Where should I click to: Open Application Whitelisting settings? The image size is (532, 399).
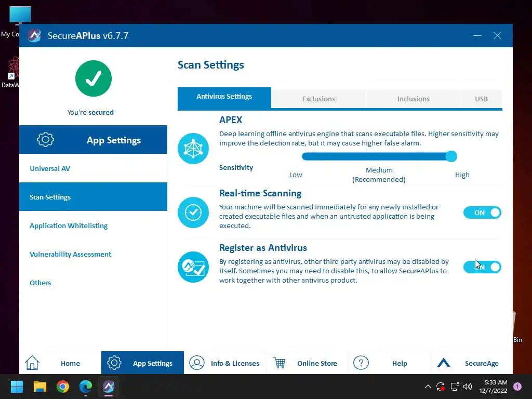(x=94, y=225)
